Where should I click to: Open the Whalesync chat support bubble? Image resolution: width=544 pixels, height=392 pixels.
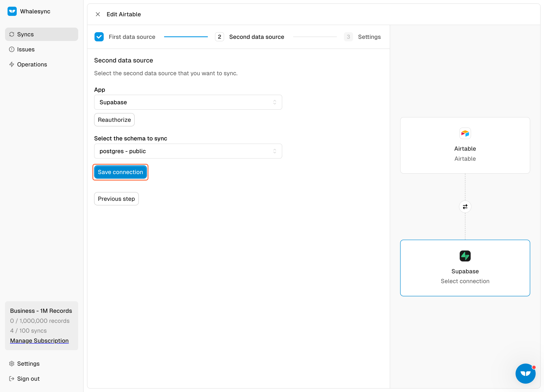[x=526, y=374]
